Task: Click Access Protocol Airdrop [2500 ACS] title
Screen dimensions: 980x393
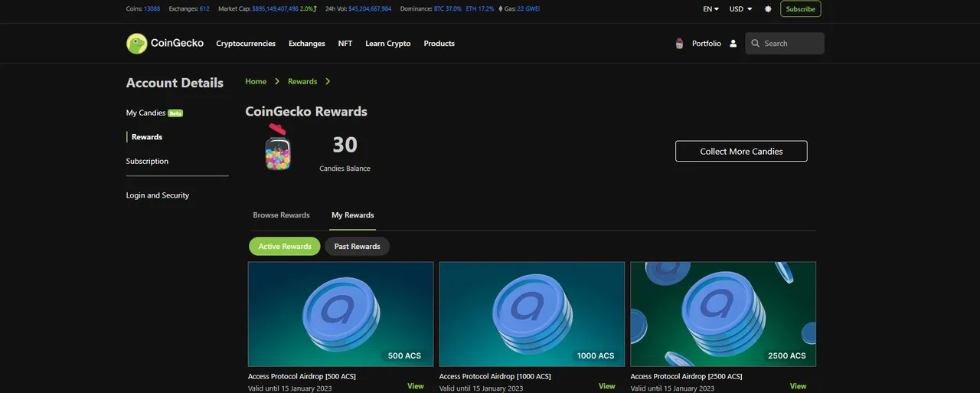Action: click(x=687, y=376)
